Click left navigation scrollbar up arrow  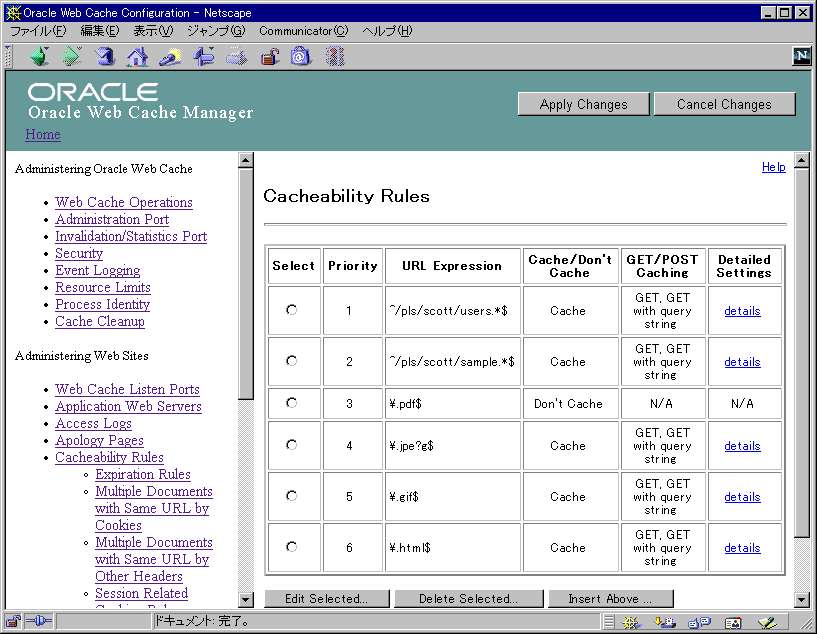(x=245, y=160)
